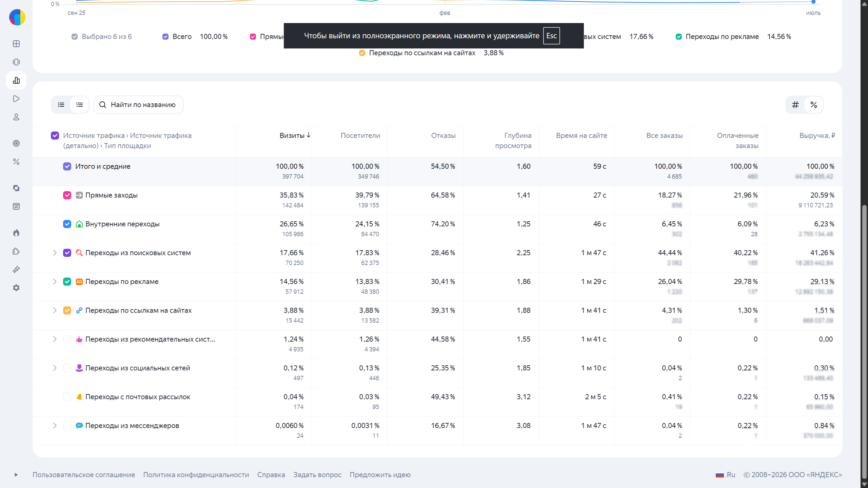Image resolution: width=868 pixels, height=488 pixels.
Task: Click the Задать вопрос footer link
Action: 317,475
